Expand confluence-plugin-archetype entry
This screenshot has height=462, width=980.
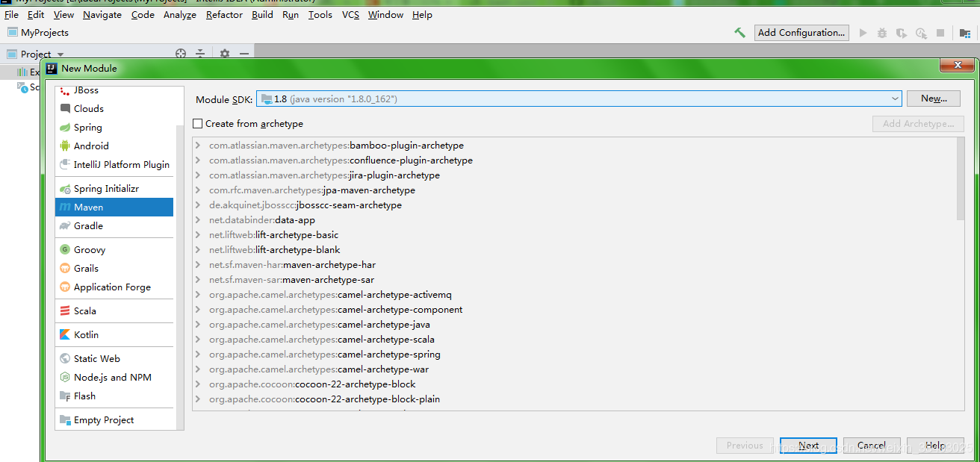(x=198, y=160)
